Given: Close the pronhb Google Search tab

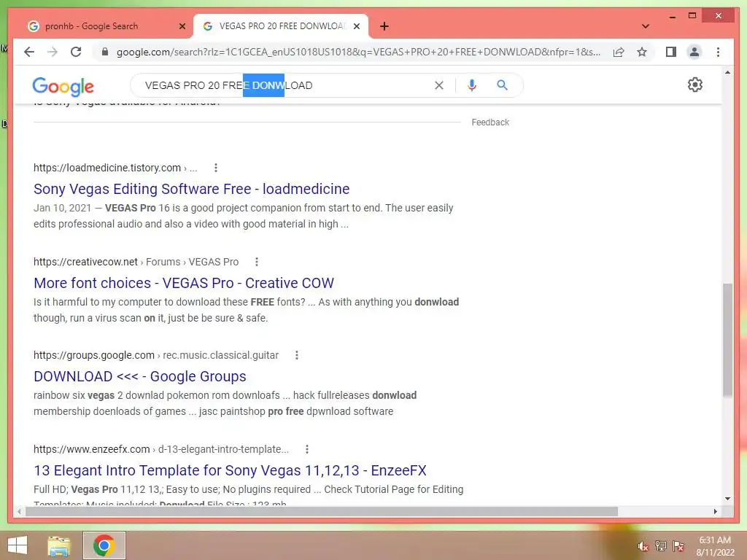Looking at the screenshot, I should [182, 26].
